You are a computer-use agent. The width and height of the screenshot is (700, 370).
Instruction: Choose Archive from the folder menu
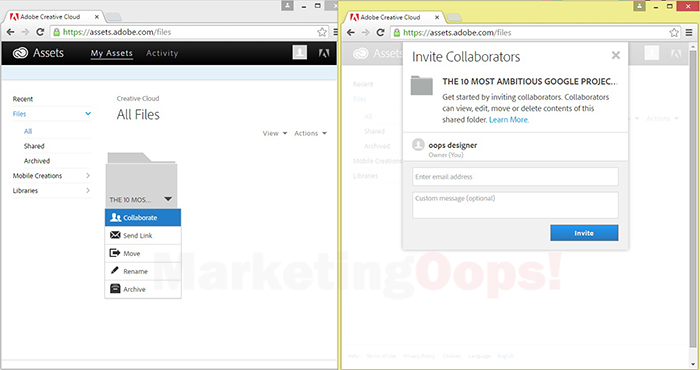(143, 289)
